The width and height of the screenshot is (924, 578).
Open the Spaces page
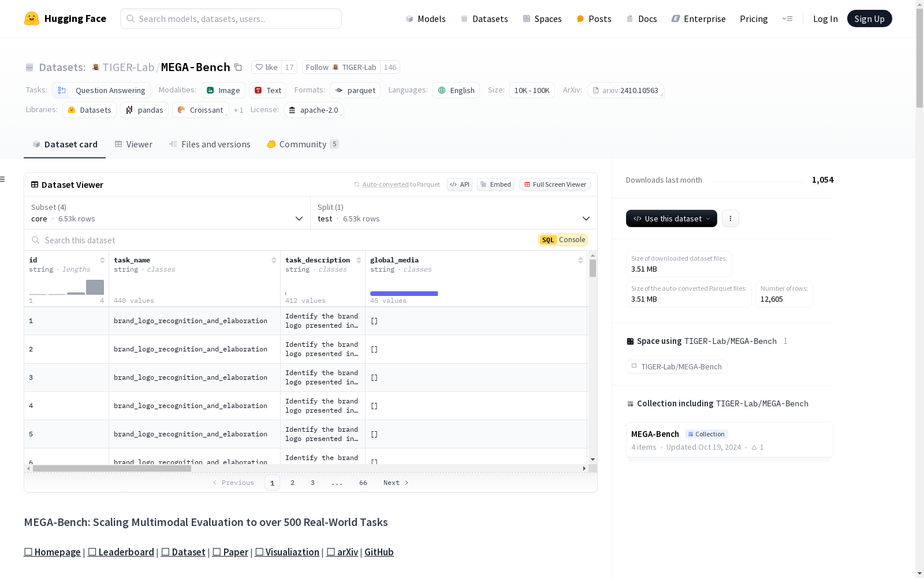pos(542,18)
